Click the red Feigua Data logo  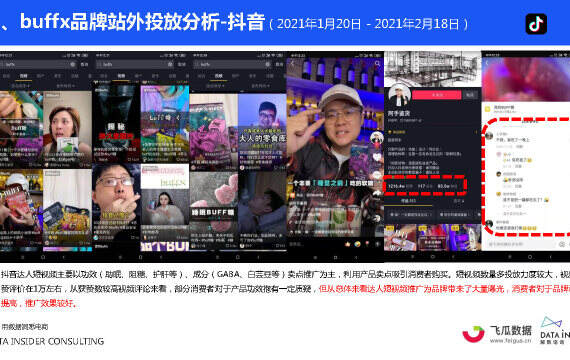tap(473, 334)
